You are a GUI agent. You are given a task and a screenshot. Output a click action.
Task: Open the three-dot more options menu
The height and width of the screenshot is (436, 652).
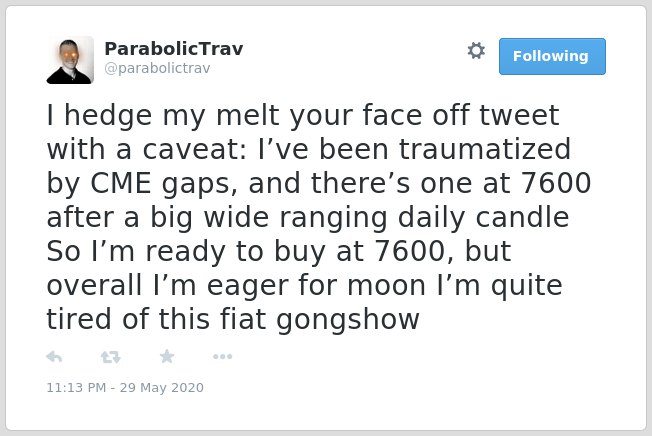[x=222, y=356]
